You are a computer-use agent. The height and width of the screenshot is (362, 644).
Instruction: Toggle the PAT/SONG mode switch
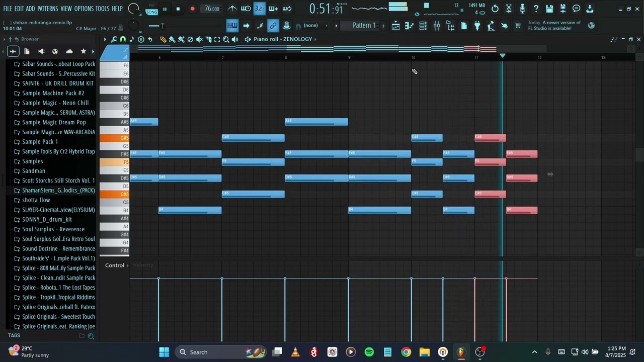tap(151, 9)
